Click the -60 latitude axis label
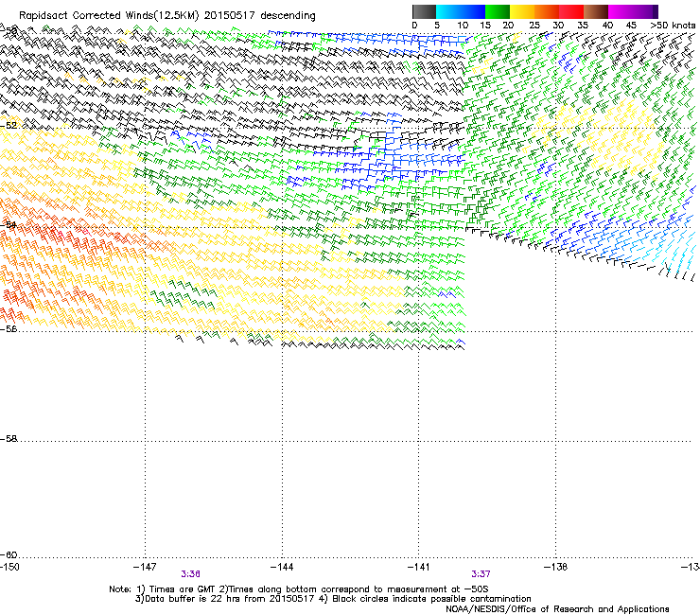The width and height of the screenshot is (700, 615). (9, 555)
